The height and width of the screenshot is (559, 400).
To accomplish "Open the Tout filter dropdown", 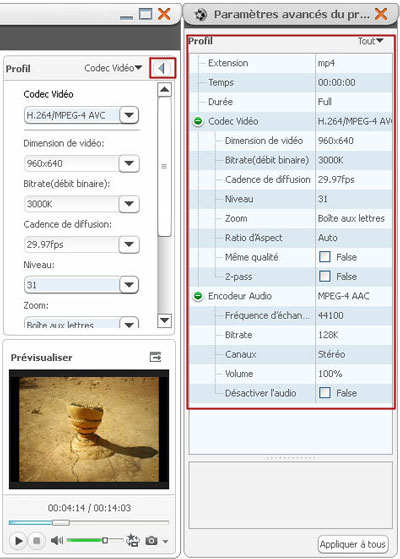I will pyautogui.click(x=370, y=41).
